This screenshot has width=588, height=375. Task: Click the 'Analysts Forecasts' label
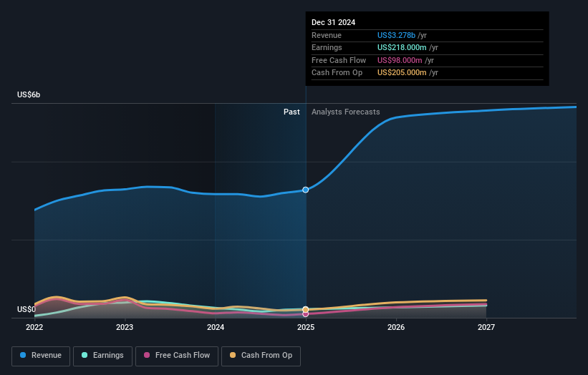(346, 112)
